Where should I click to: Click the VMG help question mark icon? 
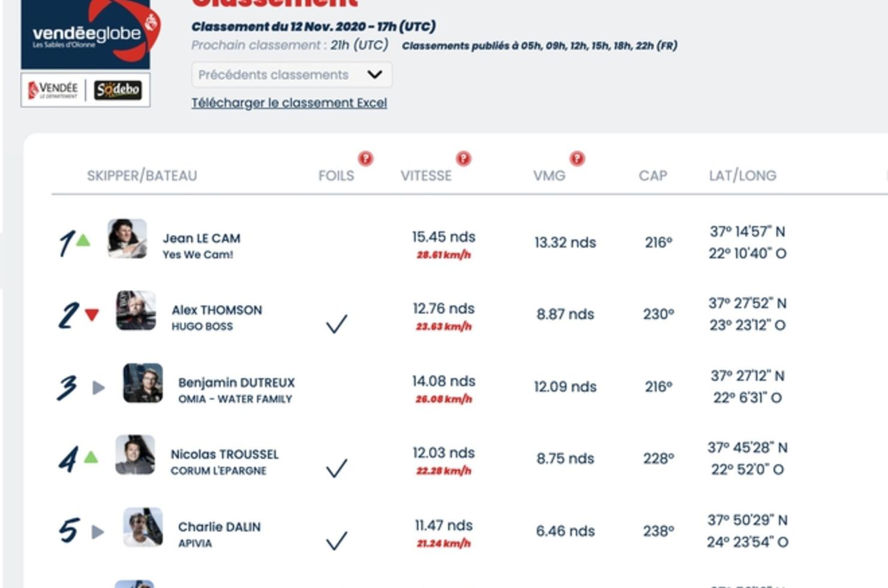pos(577,158)
